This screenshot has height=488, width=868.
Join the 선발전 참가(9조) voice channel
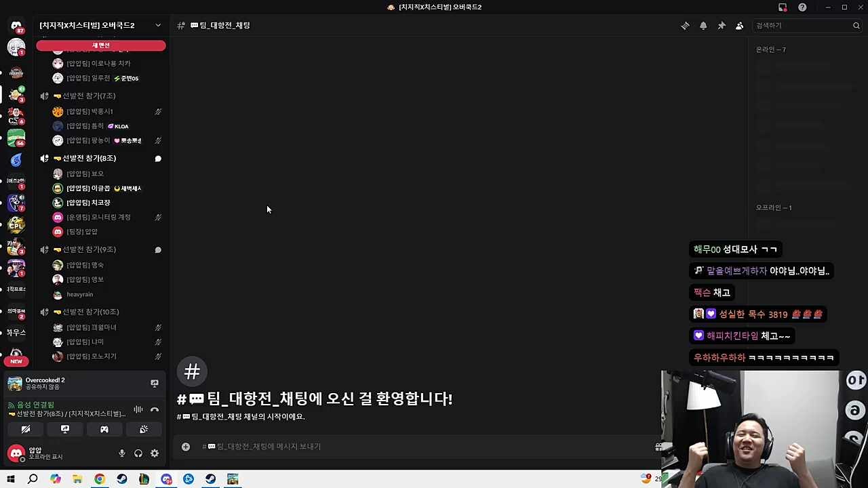90,249
